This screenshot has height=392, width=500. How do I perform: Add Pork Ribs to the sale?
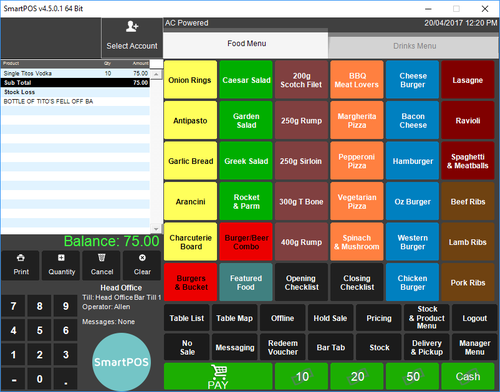468,282
